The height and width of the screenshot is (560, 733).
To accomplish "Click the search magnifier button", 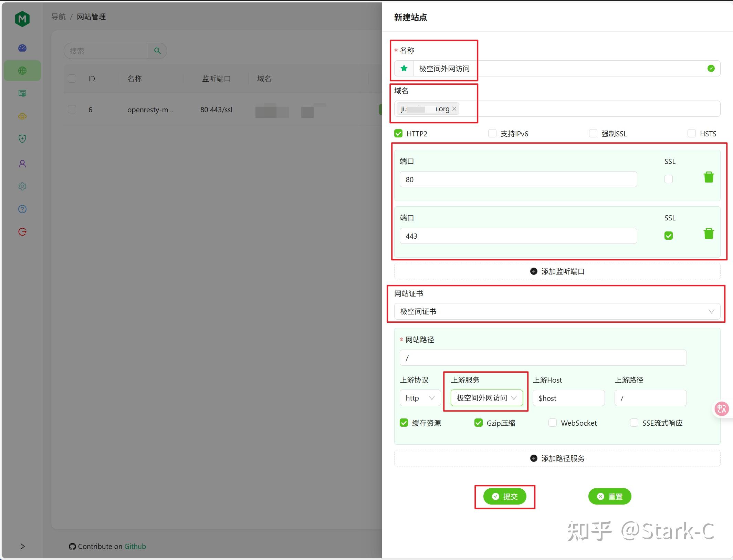I will point(157,51).
